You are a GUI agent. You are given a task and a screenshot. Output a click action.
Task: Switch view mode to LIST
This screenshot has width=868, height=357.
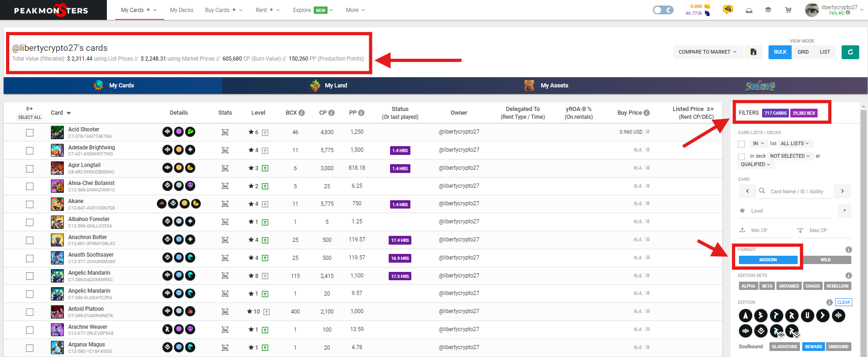coord(825,52)
